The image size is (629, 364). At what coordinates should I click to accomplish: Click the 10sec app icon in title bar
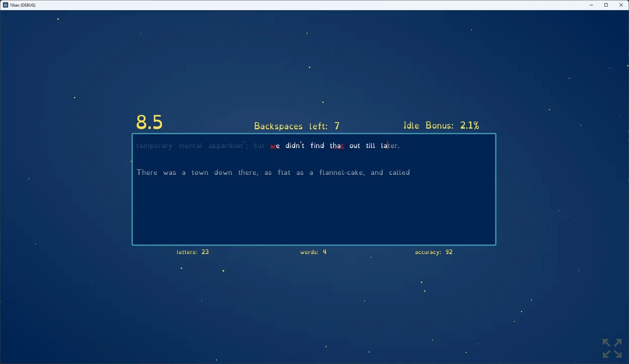click(x=6, y=5)
